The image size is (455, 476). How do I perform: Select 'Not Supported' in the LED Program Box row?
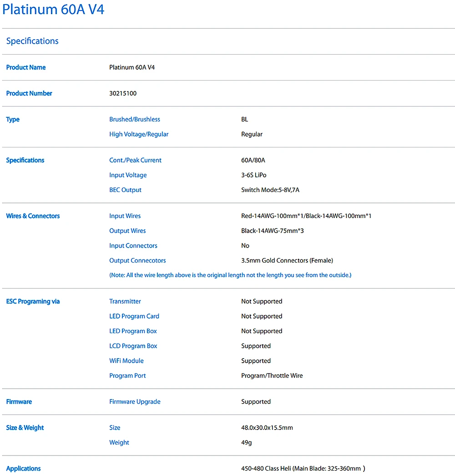pos(262,331)
